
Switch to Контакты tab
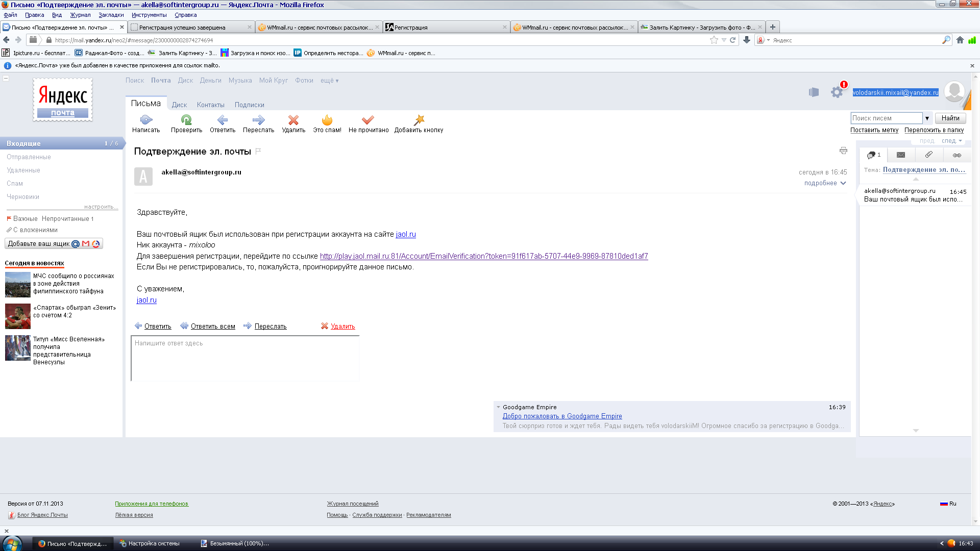point(210,105)
